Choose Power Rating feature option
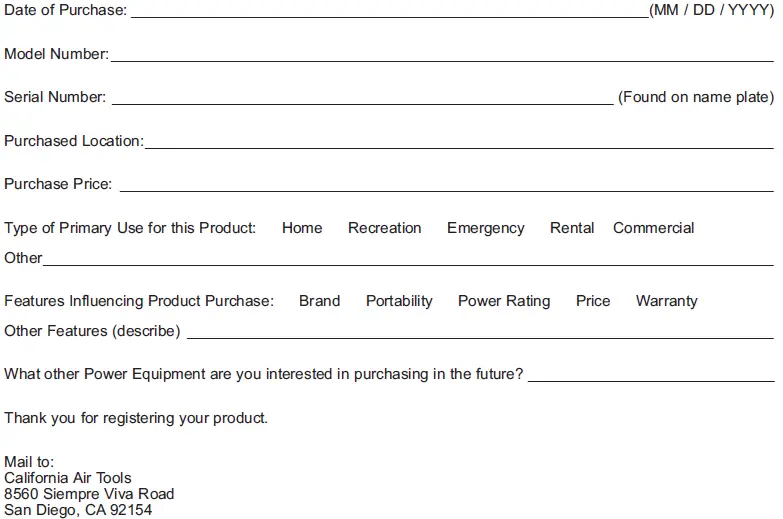The height and width of the screenshot is (519, 783). click(504, 301)
